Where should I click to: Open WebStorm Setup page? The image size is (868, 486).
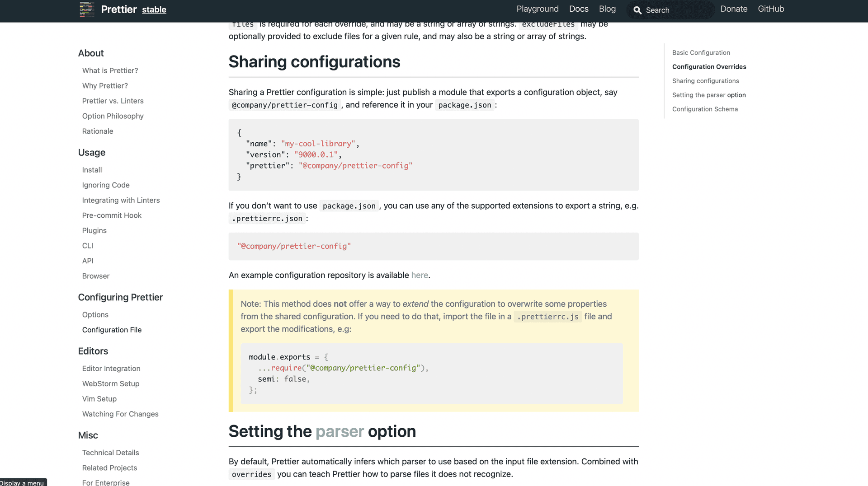pyautogui.click(x=111, y=383)
